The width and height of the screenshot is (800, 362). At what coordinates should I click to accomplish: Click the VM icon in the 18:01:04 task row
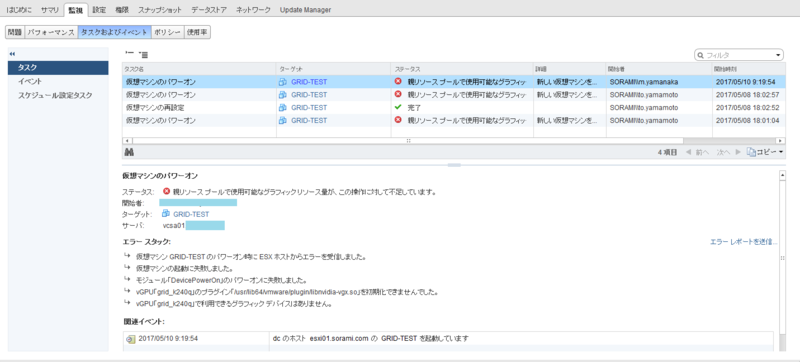pos(283,120)
